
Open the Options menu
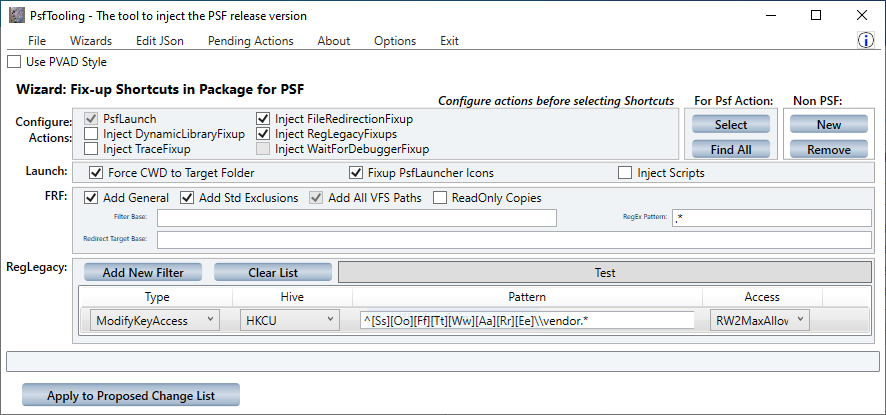tap(395, 41)
